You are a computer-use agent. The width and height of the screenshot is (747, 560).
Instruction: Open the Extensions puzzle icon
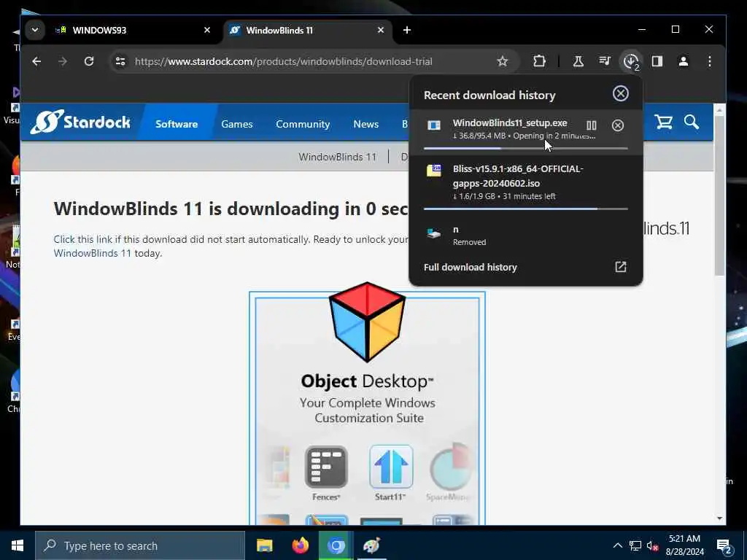click(x=539, y=61)
